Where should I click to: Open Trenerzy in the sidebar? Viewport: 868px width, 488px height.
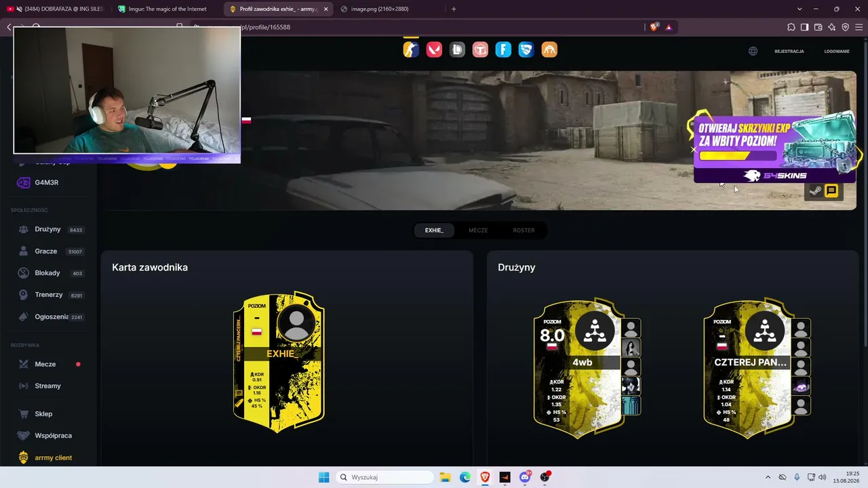(x=47, y=295)
